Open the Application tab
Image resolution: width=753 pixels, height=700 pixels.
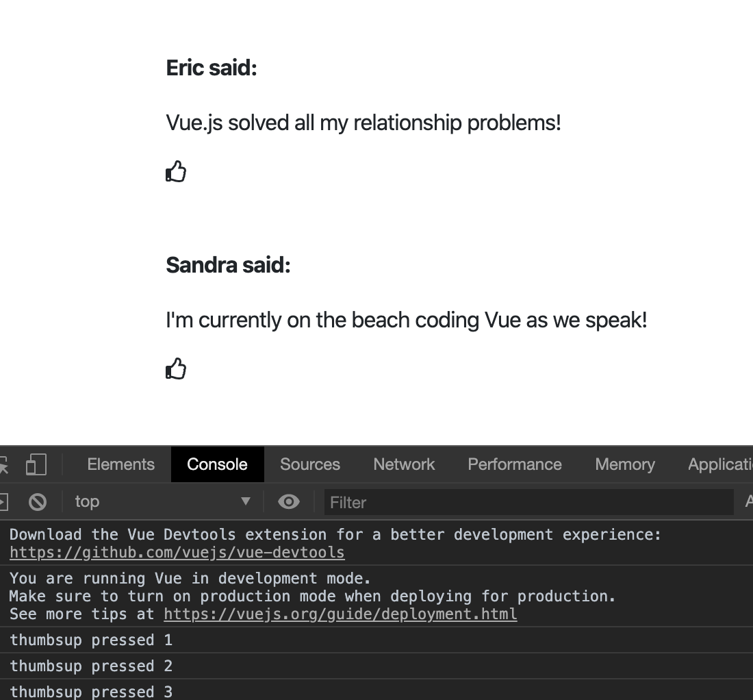(720, 464)
